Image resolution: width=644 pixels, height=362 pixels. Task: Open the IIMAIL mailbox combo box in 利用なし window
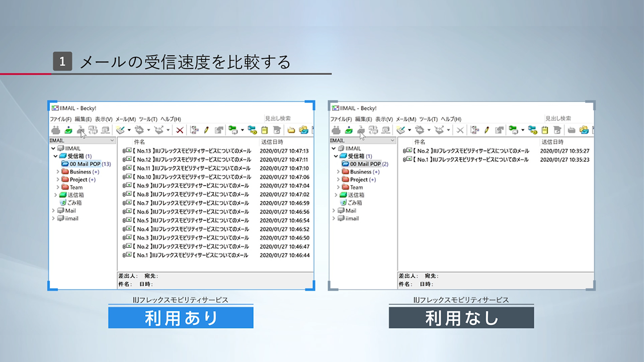point(363,141)
